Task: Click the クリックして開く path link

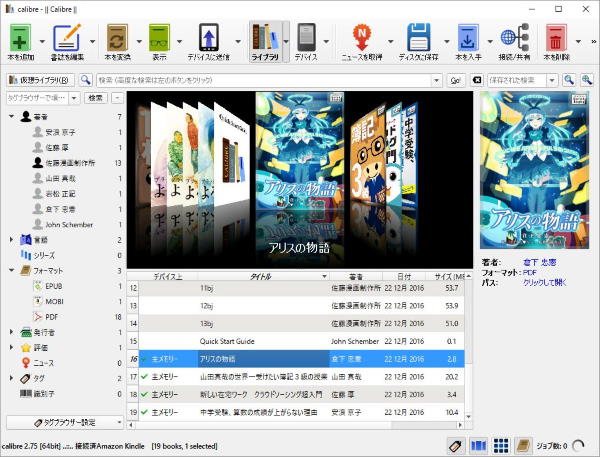Action: click(x=545, y=283)
